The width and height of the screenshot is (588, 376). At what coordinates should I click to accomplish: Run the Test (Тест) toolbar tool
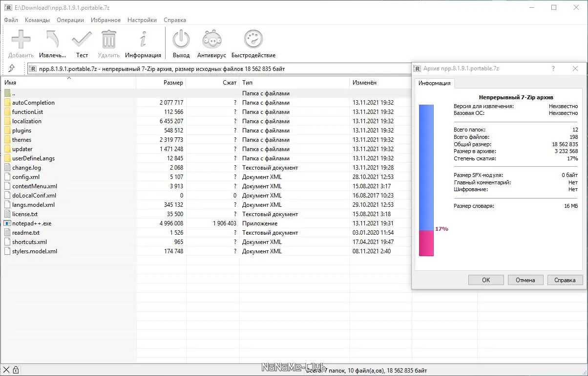point(82,39)
